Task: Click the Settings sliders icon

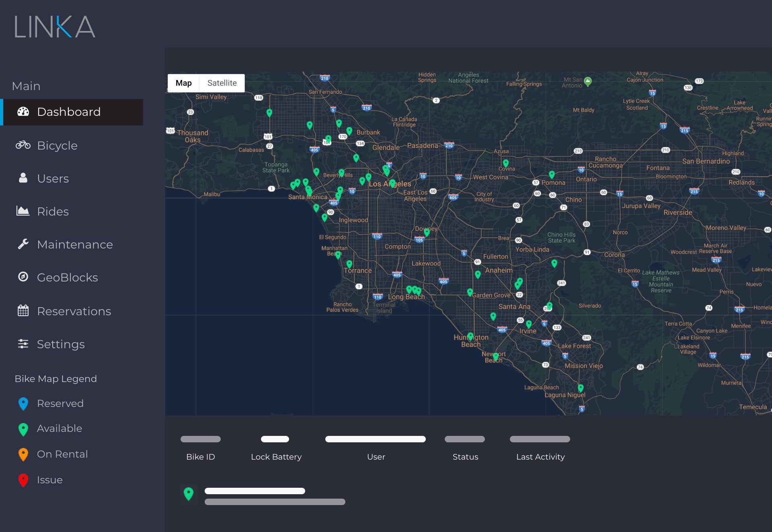Action: pos(23,344)
